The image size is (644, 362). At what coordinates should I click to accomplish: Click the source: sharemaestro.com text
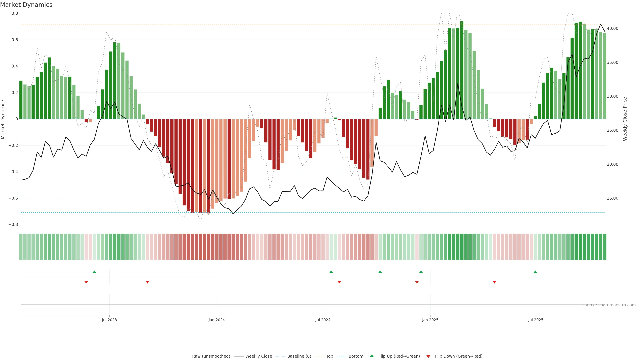[609, 305]
